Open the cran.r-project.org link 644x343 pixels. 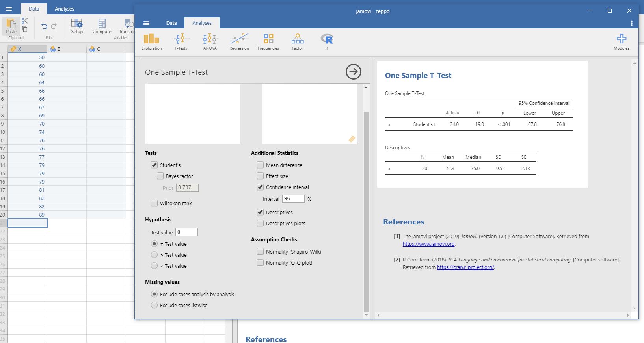[x=465, y=267]
